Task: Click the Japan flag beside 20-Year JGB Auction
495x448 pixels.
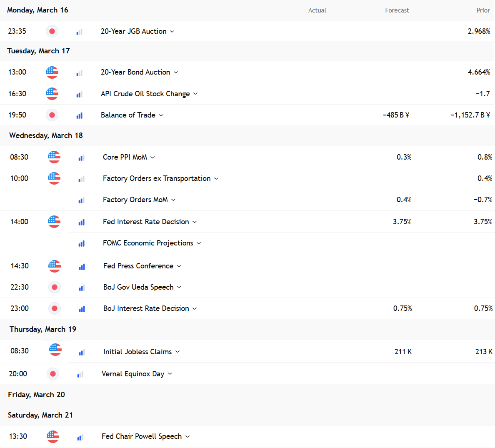Action: click(52, 31)
